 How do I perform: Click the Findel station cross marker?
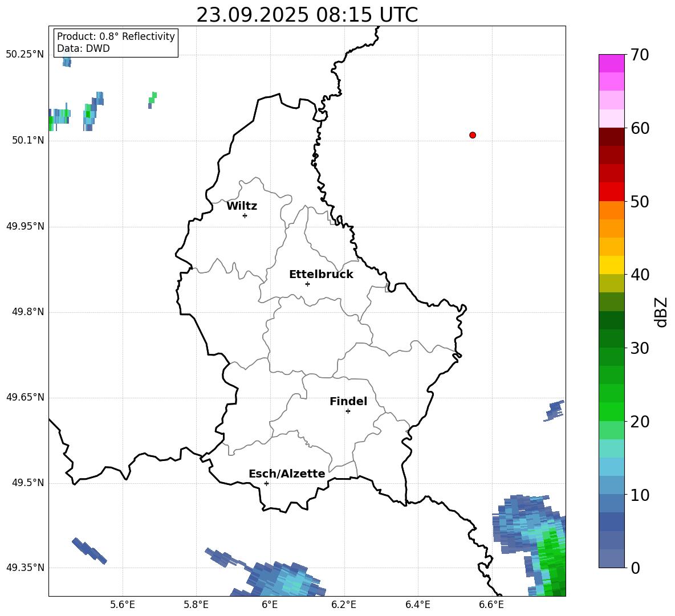348,411
